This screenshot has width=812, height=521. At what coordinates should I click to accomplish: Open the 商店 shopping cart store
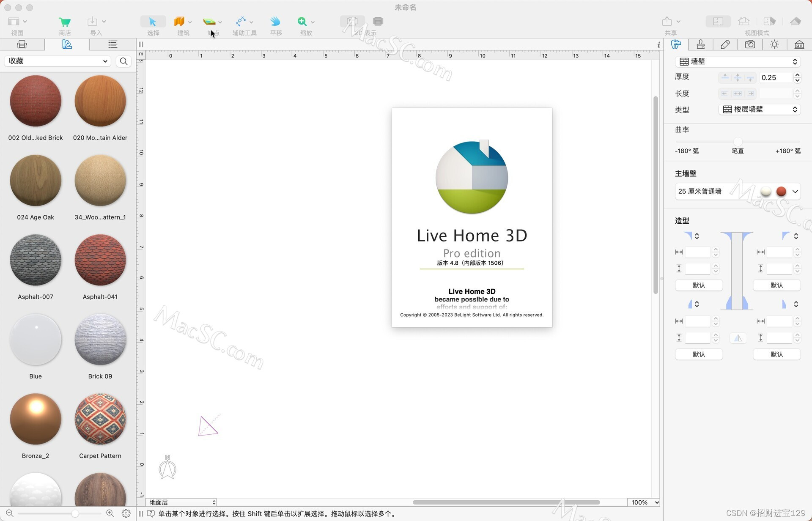65,22
